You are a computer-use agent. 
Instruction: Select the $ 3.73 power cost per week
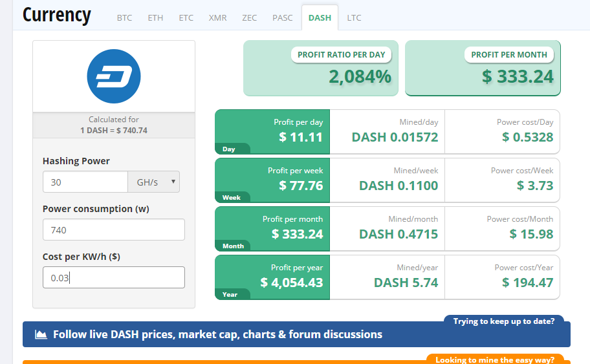coord(535,186)
